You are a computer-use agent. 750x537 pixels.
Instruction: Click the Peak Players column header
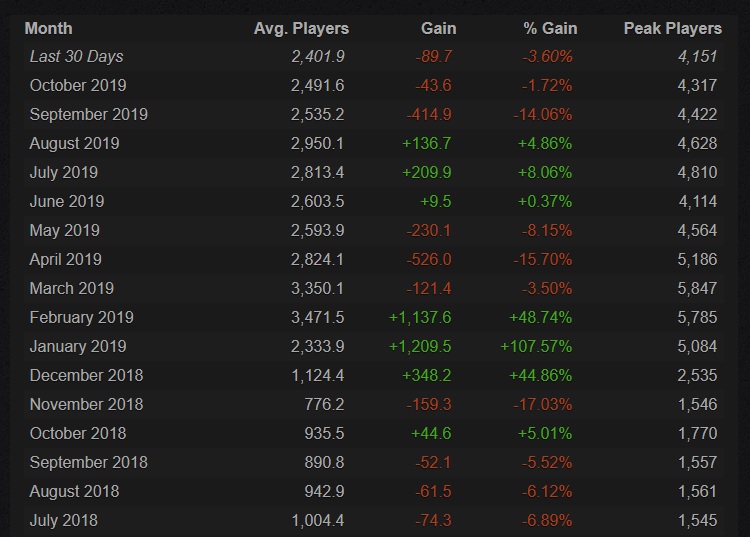tap(672, 28)
